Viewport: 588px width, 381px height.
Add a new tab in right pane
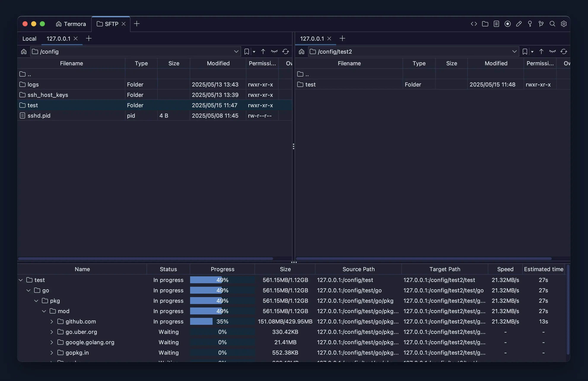(342, 38)
